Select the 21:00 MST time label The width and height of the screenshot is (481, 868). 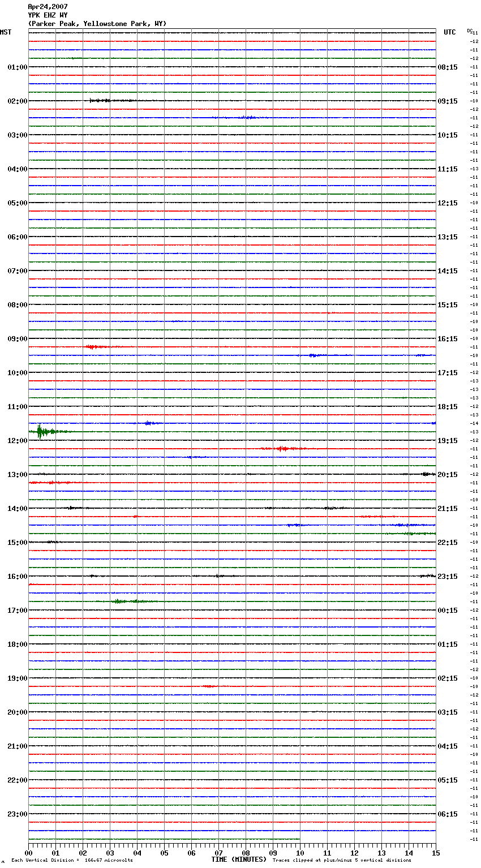18,746
